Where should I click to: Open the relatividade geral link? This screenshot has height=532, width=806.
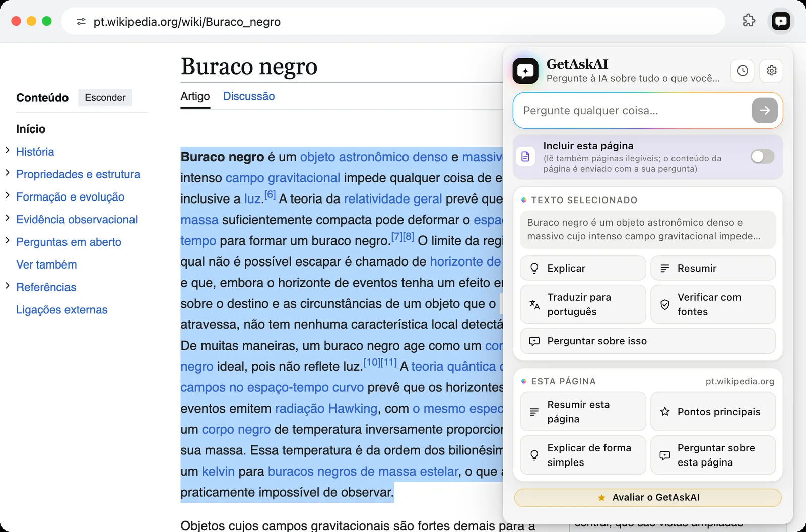393,199
